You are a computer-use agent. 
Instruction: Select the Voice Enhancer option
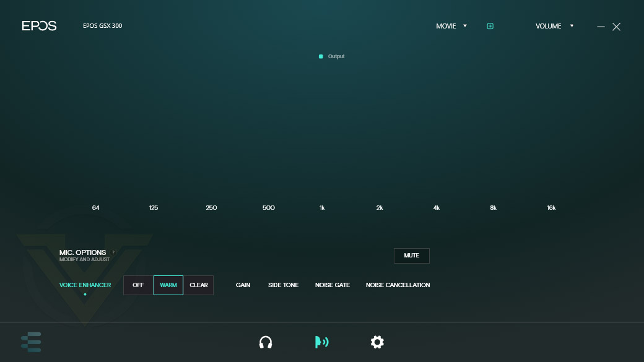coord(85,285)
